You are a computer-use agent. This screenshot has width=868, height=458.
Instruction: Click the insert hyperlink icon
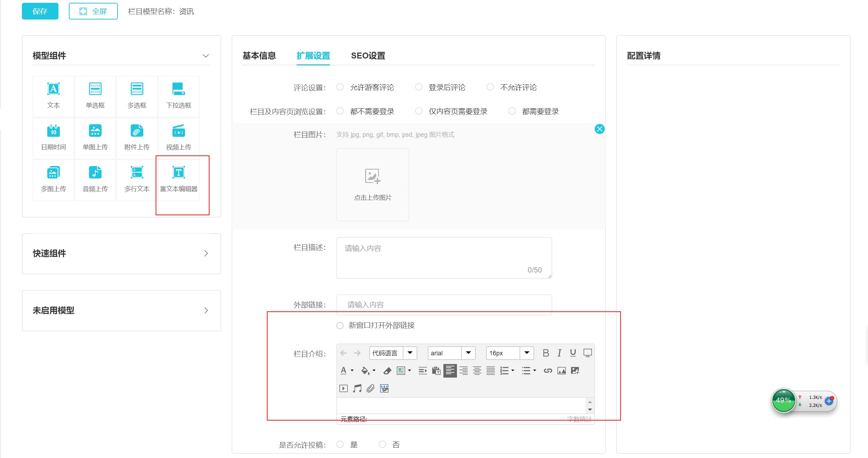pyautogui.click(x=548, y=371)
